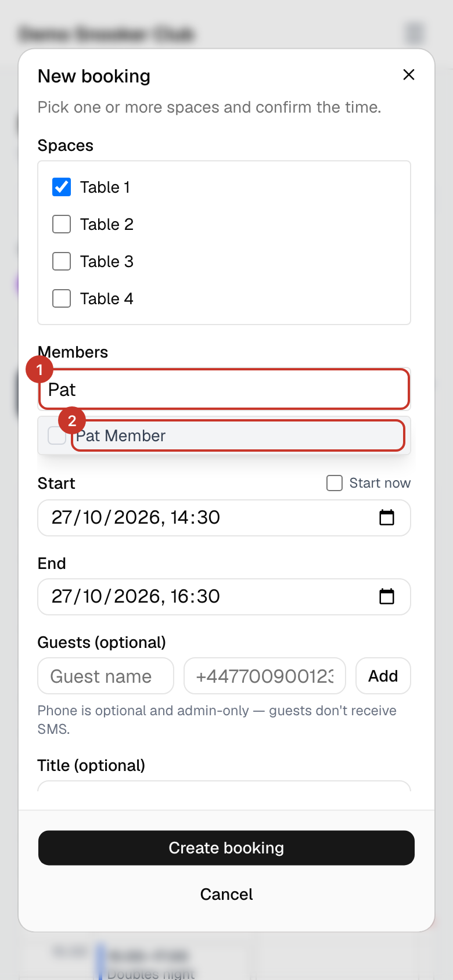Click the Table 1 label
The height and width of the screenshot is (980, 453).
(x=105, y=187)
